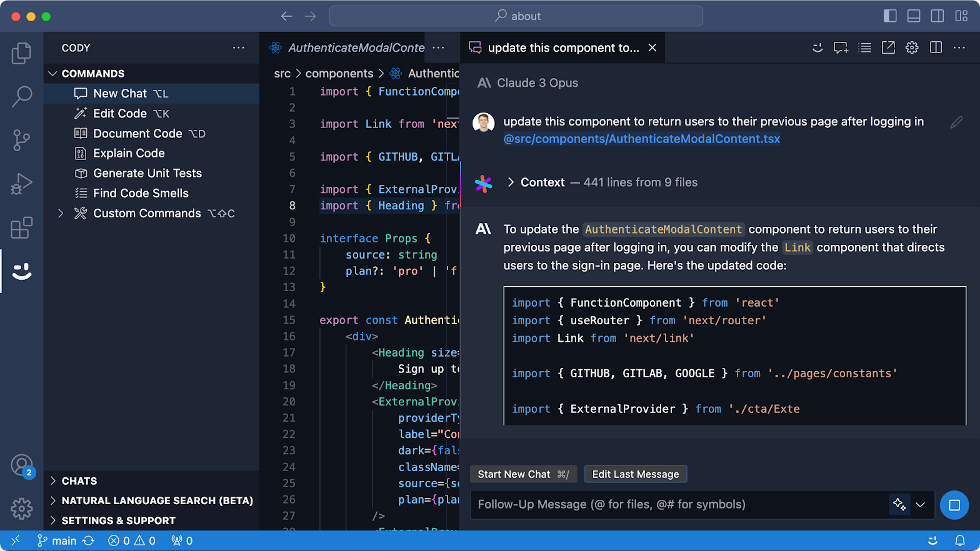Expand NATURAL LANGUAGE SEARCH (BETA) section
Image resolution: width=980 pixels, height=551 pixels.
152,500
